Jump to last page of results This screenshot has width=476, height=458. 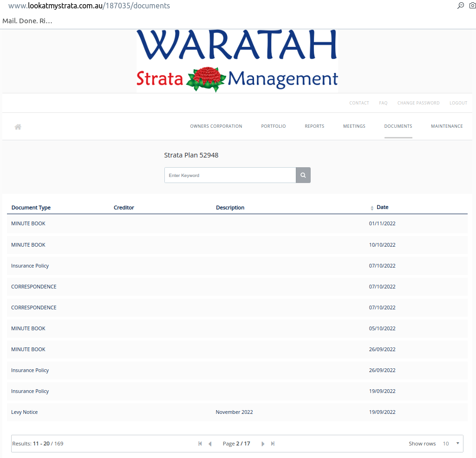[x=273, y=444]
